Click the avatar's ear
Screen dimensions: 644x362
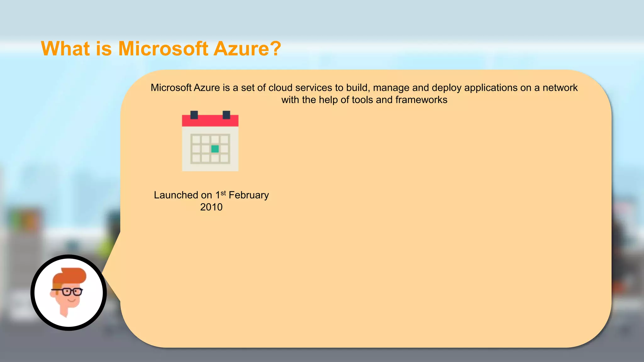pyautogui.click(x=53, y=294)
